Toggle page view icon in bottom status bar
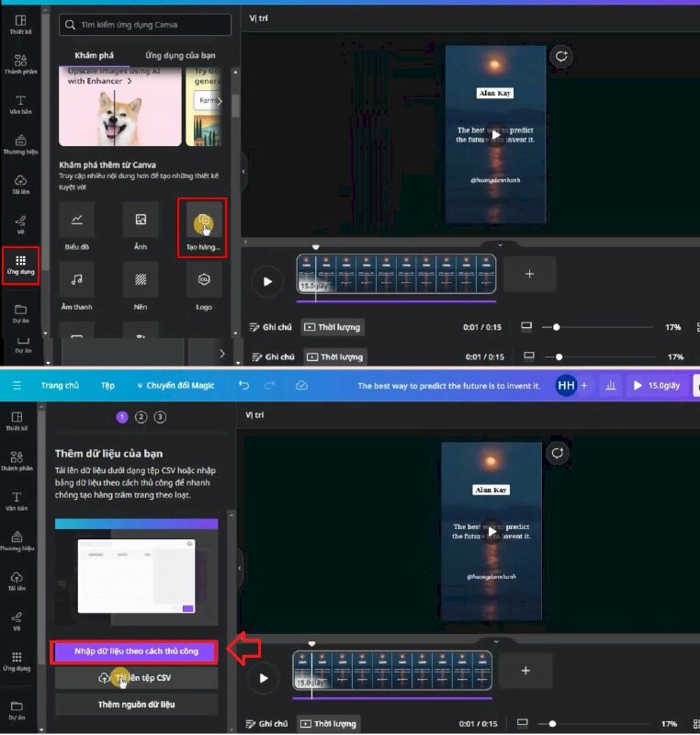Viewport: 700px width, 735px height. pos(523,723)
